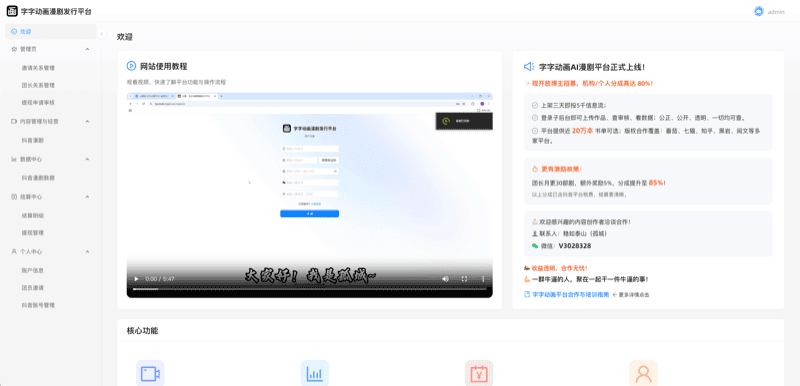Viewport: 800px width, 386px height.
Task: Collapse 结算中心 via its chevron
Action: click(87, 197)
